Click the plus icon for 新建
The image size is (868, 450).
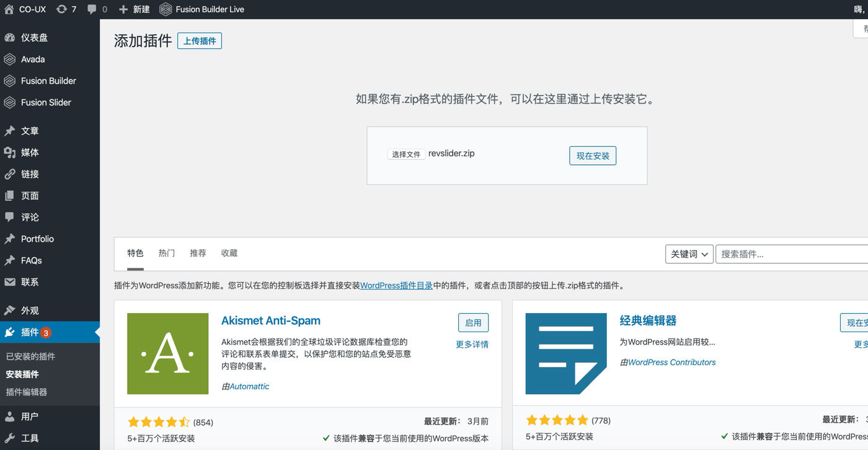click(123, 9)
